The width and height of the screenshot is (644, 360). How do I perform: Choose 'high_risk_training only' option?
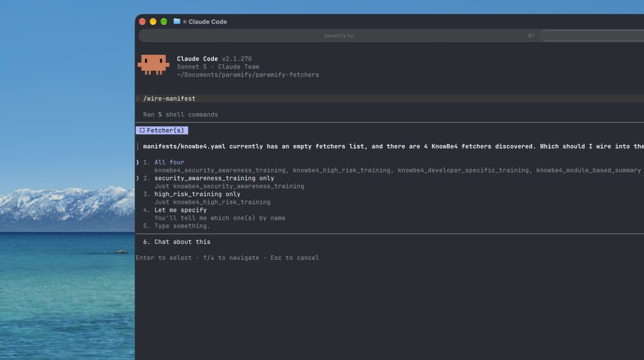click(x=197, y=194)
